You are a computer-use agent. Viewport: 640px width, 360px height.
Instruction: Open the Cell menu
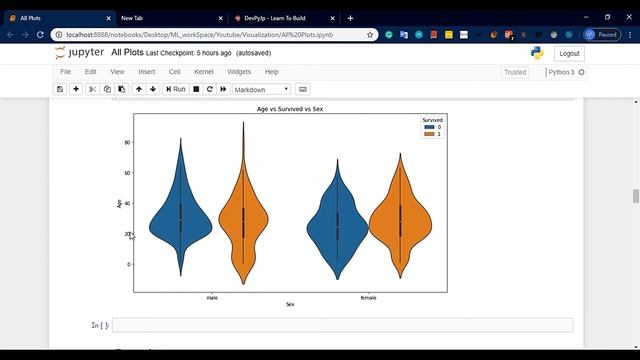pyautogui.click(x=174, y=72)
